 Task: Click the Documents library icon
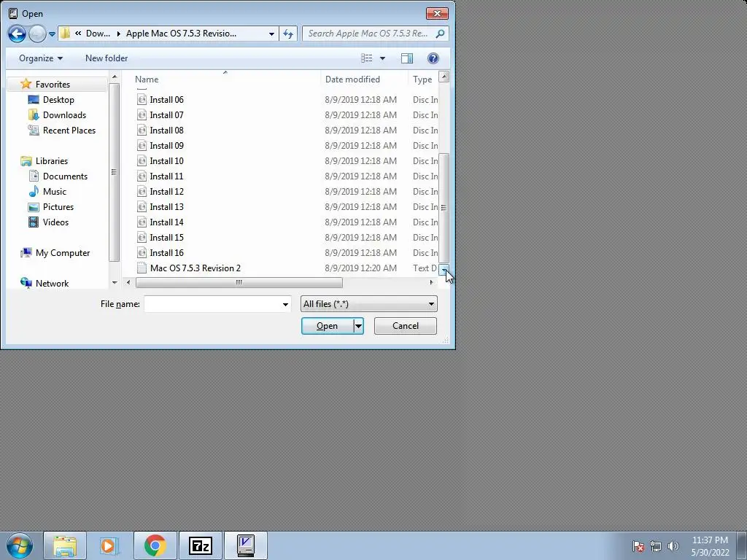coord(34,176)
